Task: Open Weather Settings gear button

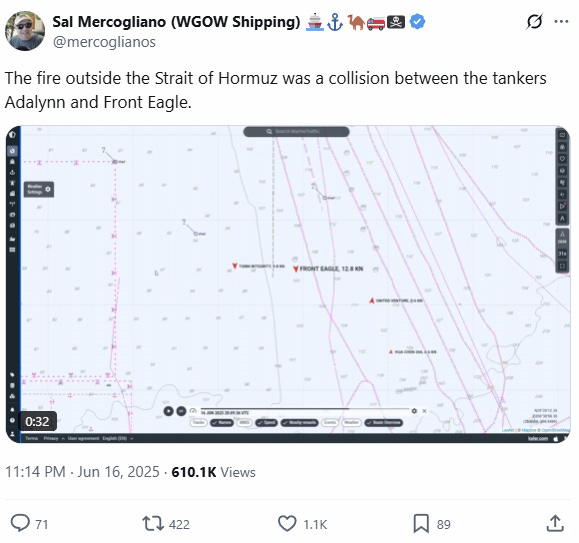Action: (48, 189)
